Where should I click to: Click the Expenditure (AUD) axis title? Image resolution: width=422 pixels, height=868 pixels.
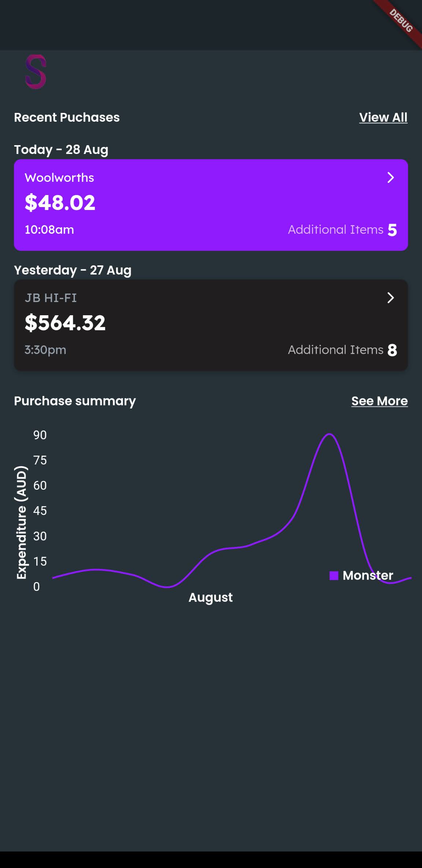(21, 523)
